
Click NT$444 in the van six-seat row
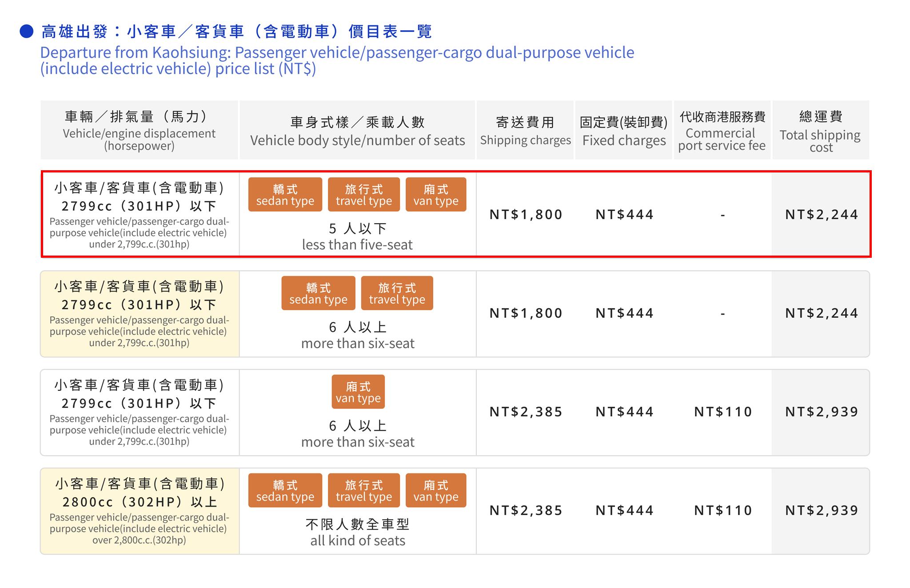click(x=624, y=412)
